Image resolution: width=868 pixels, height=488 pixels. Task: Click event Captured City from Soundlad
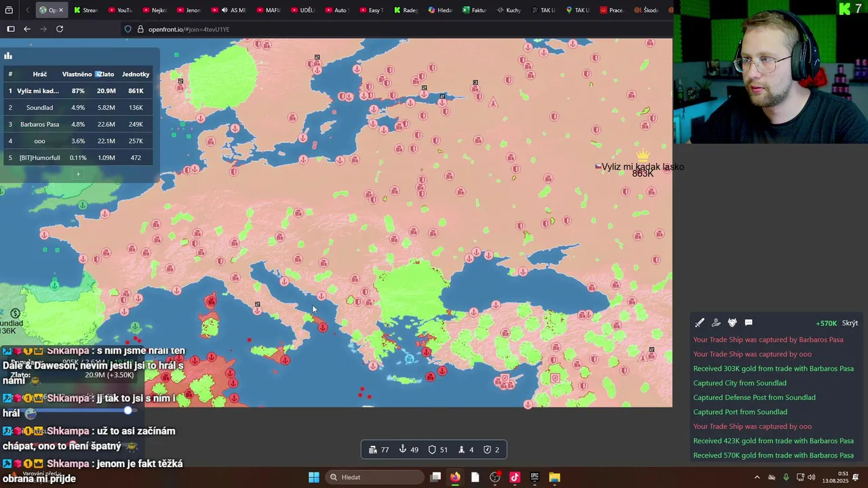pyautogui.click(x=740, y=383)
